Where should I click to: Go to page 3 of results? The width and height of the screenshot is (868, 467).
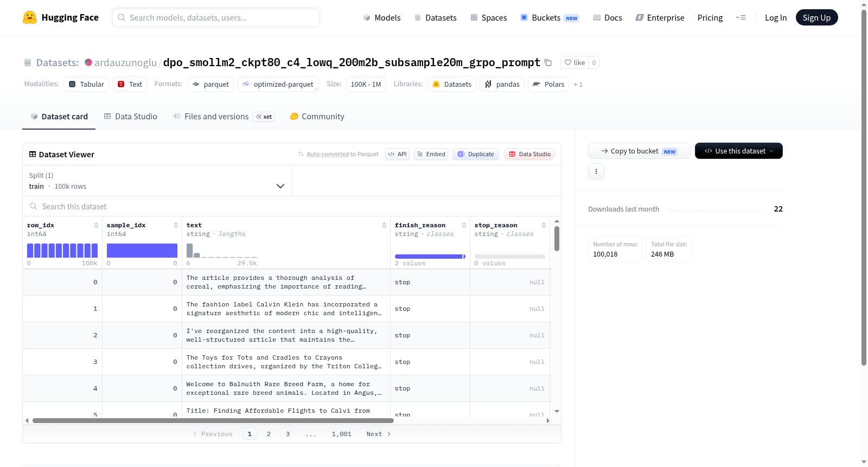288,434
